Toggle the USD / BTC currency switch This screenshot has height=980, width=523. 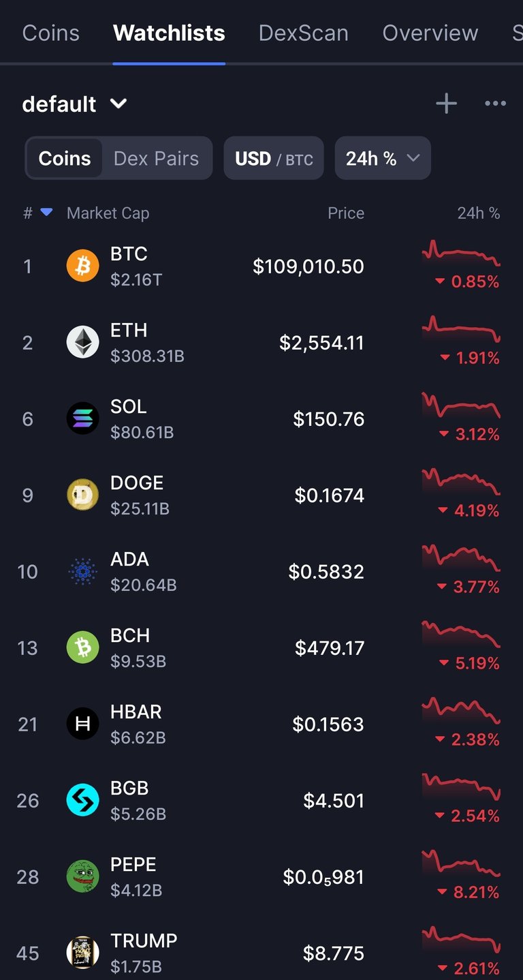(274, 158)
